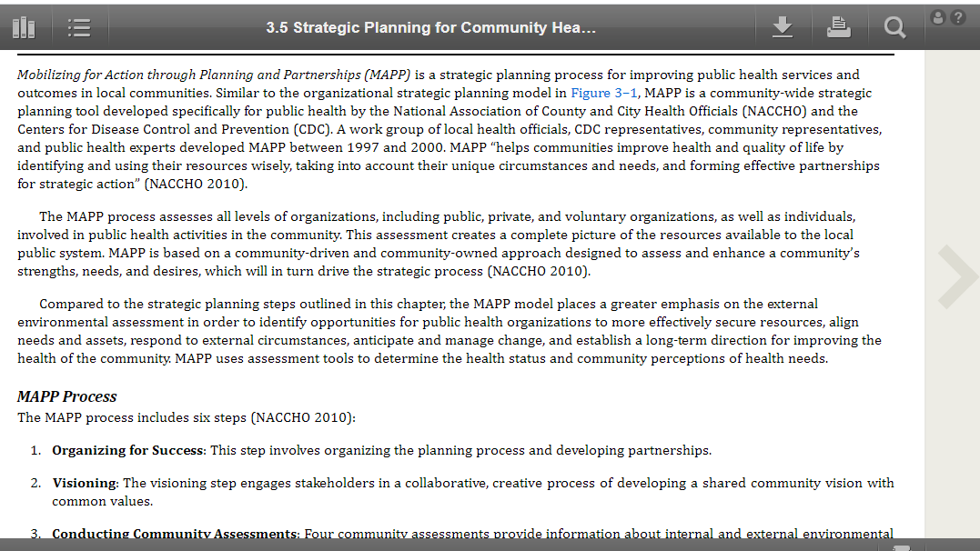This screenshot has width=980, height=551.
Task: Select the bold 'Organizing for Success' text
Action: [x=128, y=450]
